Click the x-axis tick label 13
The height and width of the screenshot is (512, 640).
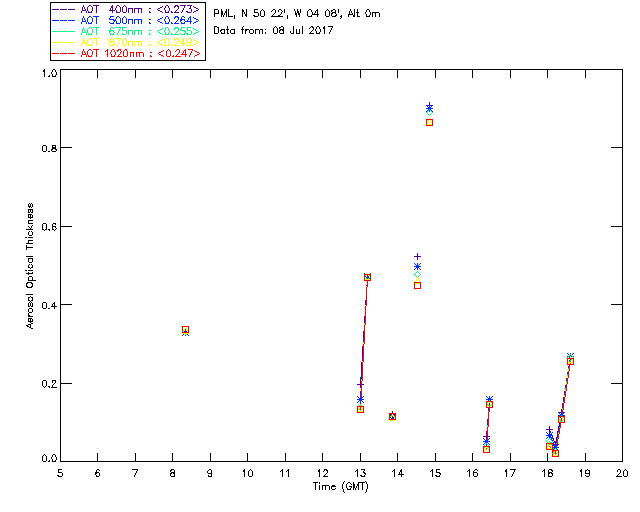[x=360, y=473]
